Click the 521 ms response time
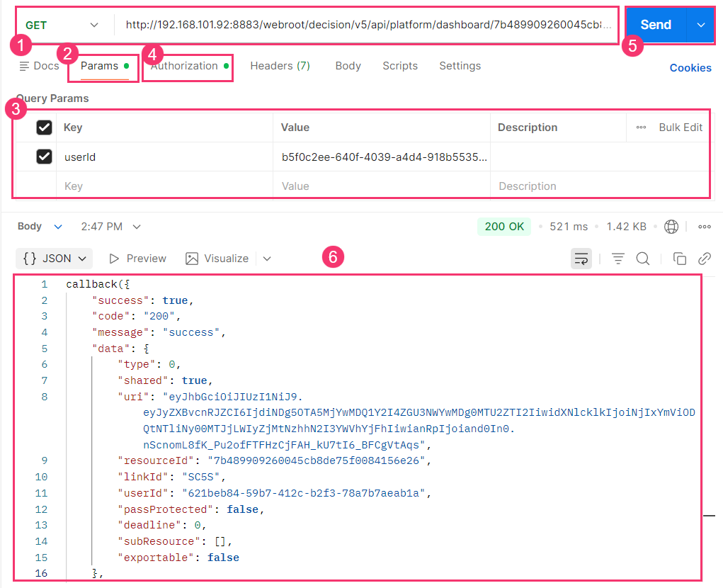Screen dimensions: 723x588 pos(569,227)
